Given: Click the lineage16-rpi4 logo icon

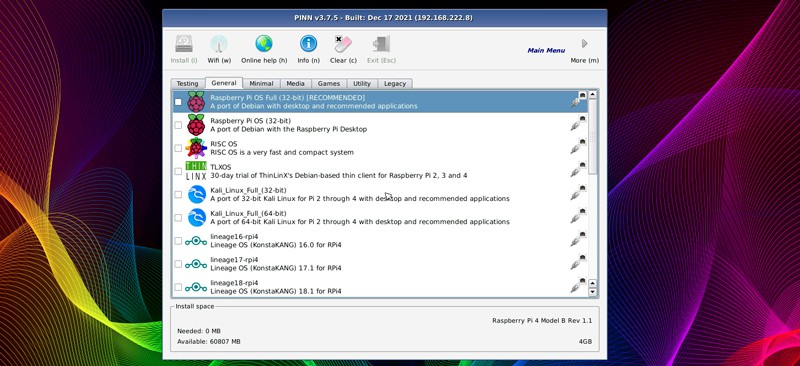Looking at the screenshot, I should [x=196, y=241].
